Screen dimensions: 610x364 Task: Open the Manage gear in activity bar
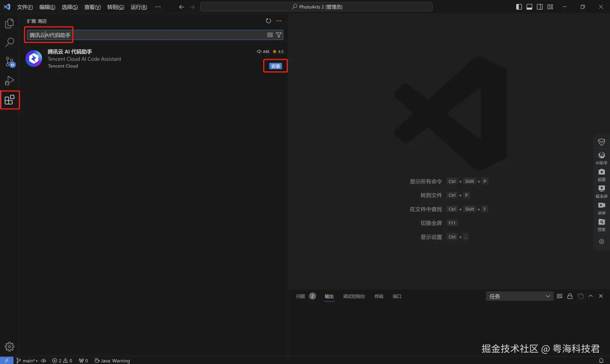pos(10,346)
